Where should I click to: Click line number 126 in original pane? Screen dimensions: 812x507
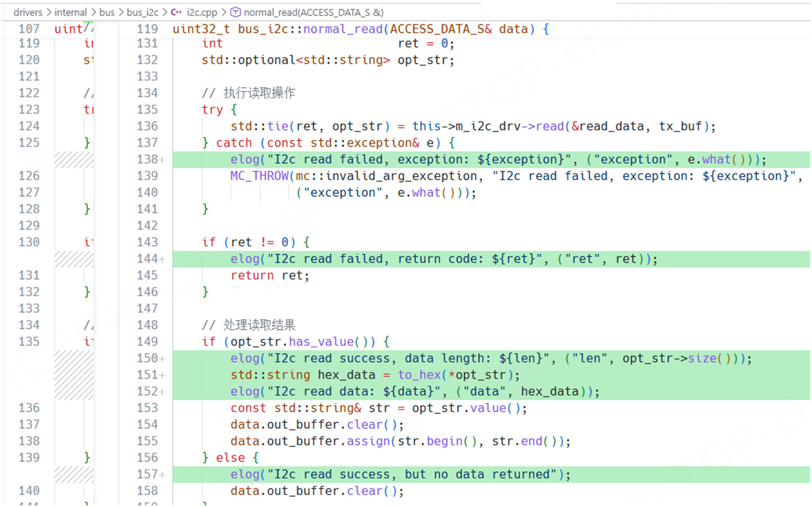coord(29,176)
